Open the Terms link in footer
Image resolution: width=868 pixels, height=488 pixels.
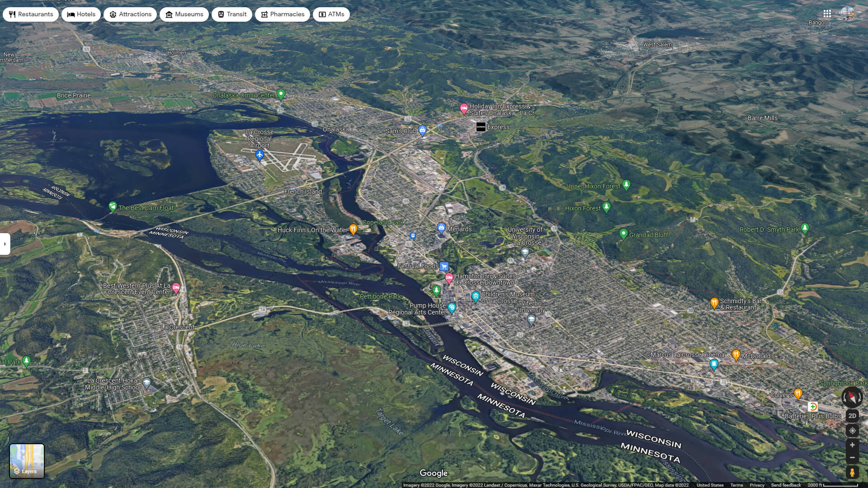736,485
